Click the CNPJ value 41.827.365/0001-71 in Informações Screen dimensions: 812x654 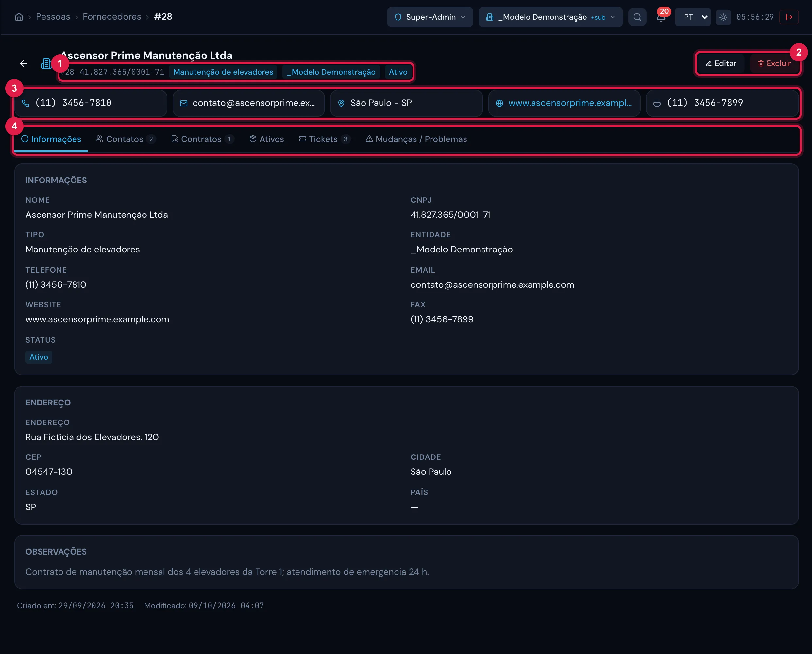click(450, 215)
